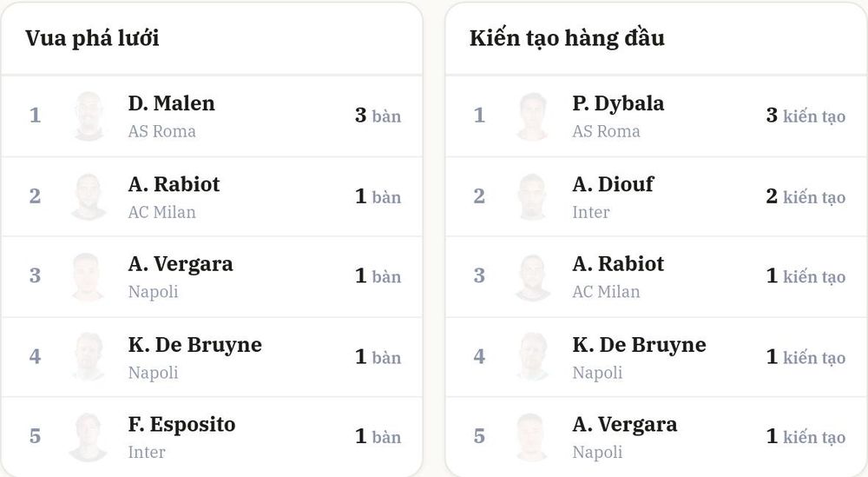This screenshot has width=868, height=477.
Task: Click P. Dybala's player avatar
Action: tap(533, 116)
